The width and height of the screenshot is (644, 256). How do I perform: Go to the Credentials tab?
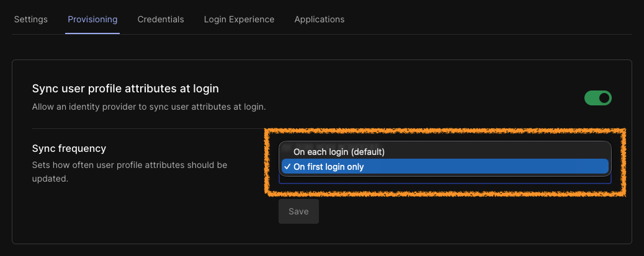click(161, 19)
